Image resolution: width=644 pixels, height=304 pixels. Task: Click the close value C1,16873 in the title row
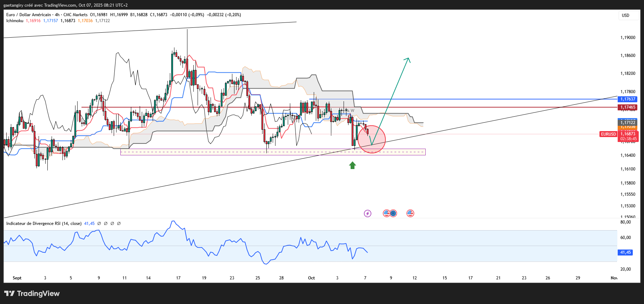tap(159, 15)
